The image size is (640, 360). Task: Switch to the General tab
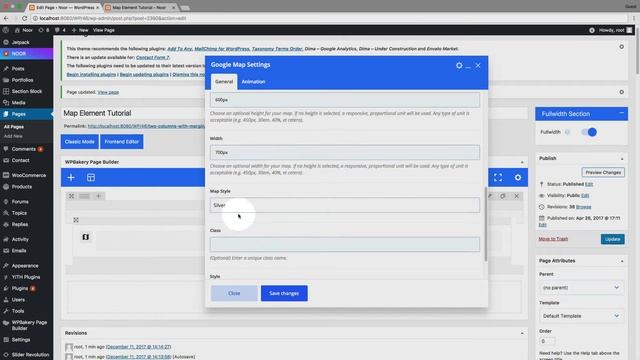pyautogui.click(x=224, y=82)
